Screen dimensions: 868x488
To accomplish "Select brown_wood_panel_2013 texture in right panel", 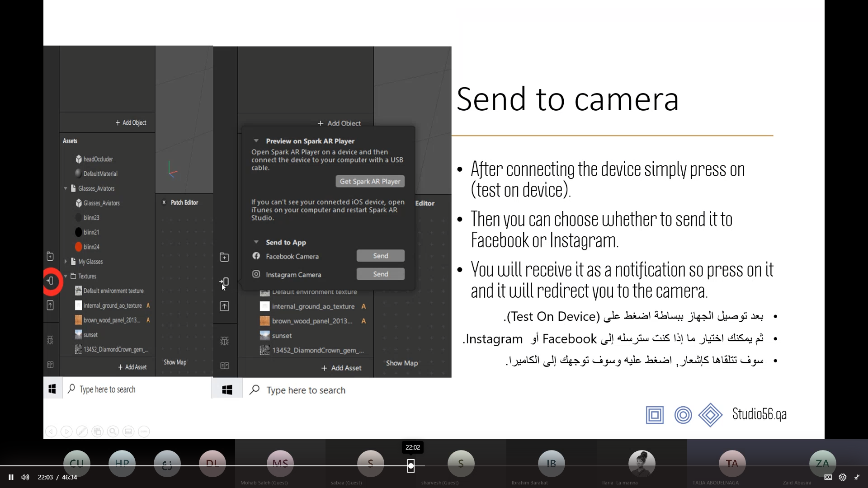I will (x=307, y=321).
